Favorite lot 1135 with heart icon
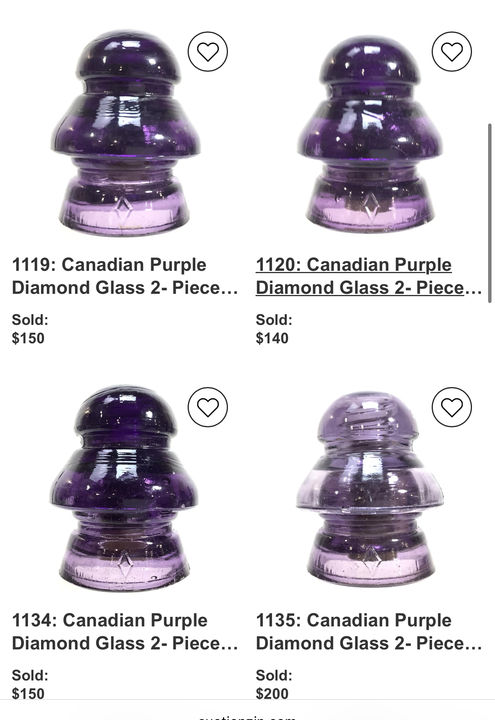Screen dimensions: 495x720 click(452, 407)
